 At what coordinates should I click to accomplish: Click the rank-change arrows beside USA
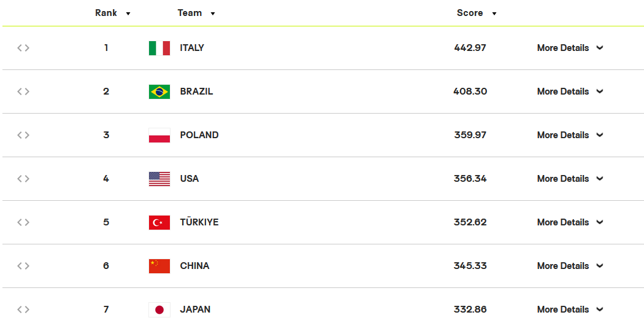(x=23, y=179)
